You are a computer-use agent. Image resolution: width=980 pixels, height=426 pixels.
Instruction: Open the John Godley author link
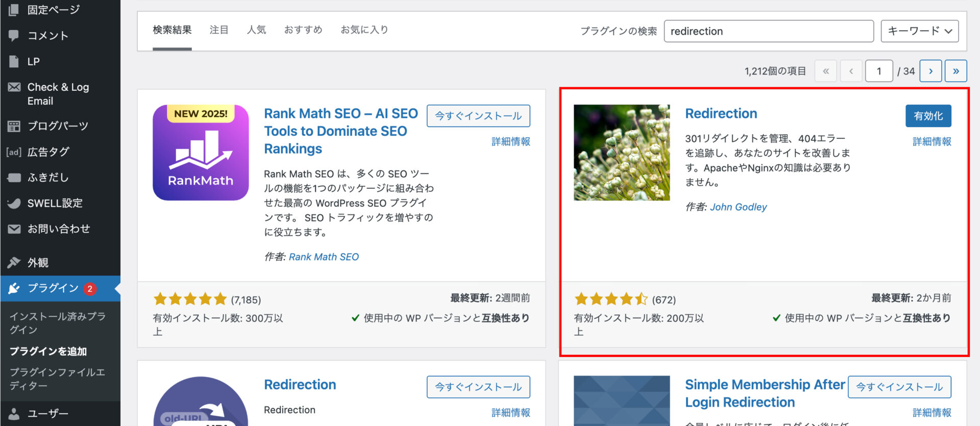(x=738, y=207)
